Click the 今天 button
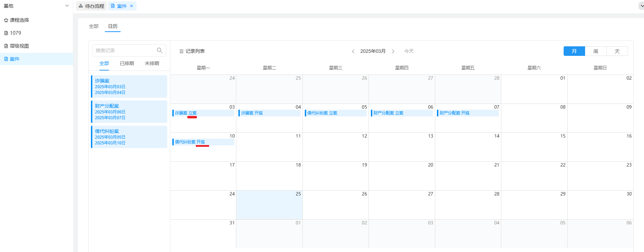The height and width of the screenshot is (252, 644). [409, 51]
